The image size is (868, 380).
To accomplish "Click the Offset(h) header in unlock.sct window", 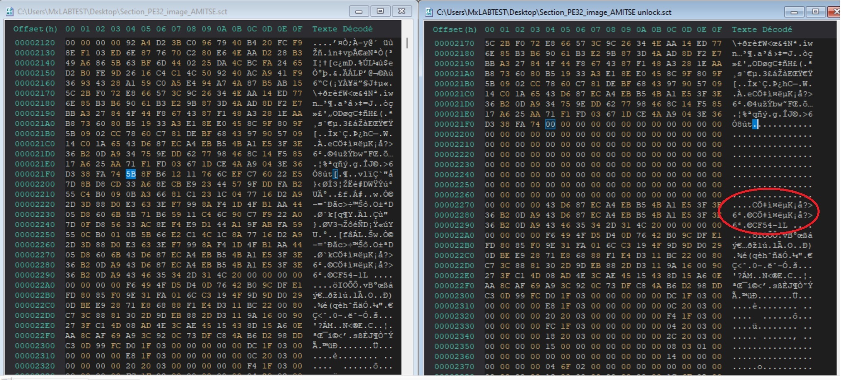I will pyautogui.click(x=455, y=29).
